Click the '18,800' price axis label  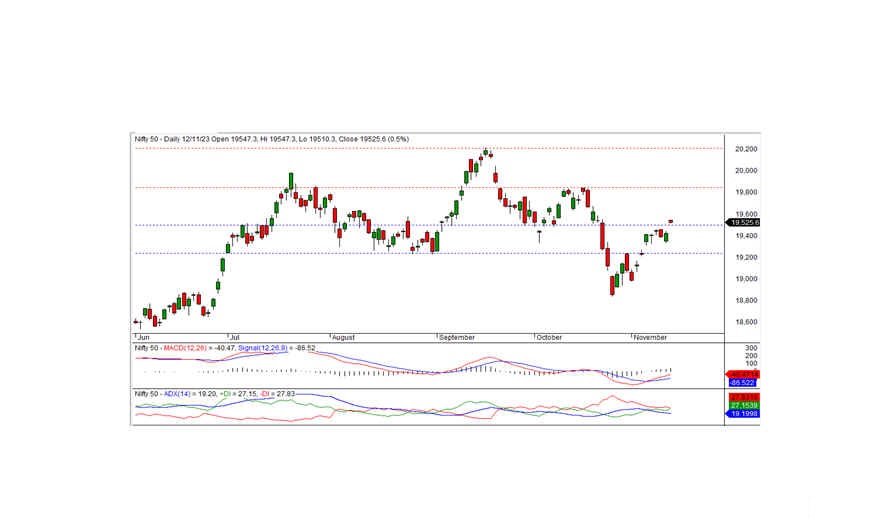point(746,300)
